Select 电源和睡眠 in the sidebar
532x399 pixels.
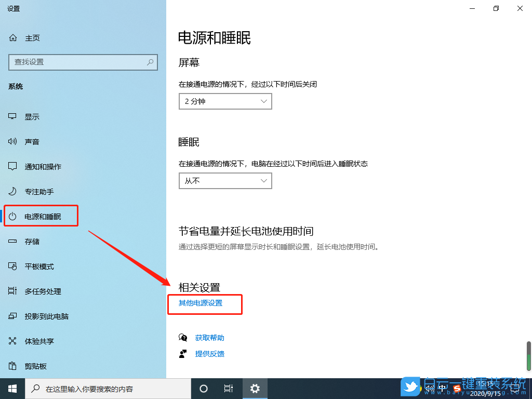[41, 216]
